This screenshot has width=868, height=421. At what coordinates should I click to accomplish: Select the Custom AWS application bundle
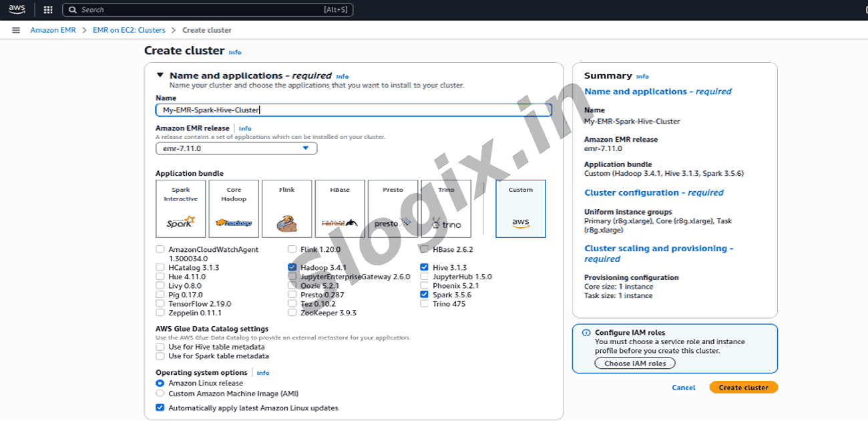(520, 208)
